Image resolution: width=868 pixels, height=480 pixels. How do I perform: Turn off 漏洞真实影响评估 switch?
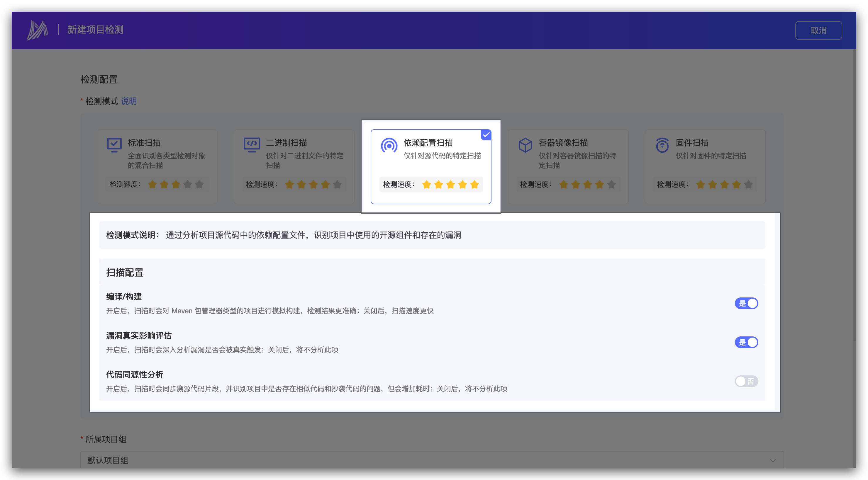[x=746, y=342]
